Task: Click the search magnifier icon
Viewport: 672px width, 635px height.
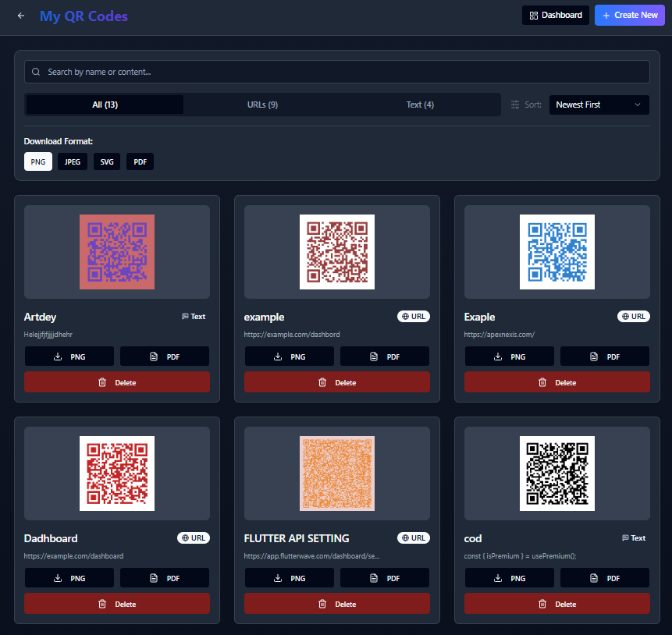Action: click(x=36, y=71)
